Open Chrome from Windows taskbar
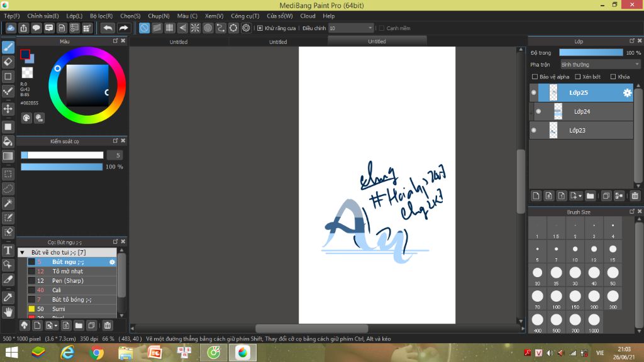The width and height of the screenshot is (644, 362). click(x=96, y=353)
